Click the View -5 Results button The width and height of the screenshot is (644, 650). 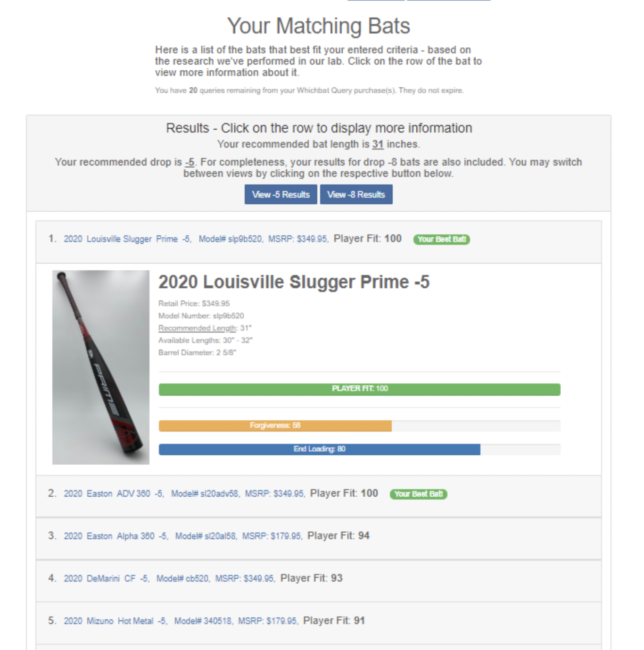pyautogui.click(x=281, y=194)
